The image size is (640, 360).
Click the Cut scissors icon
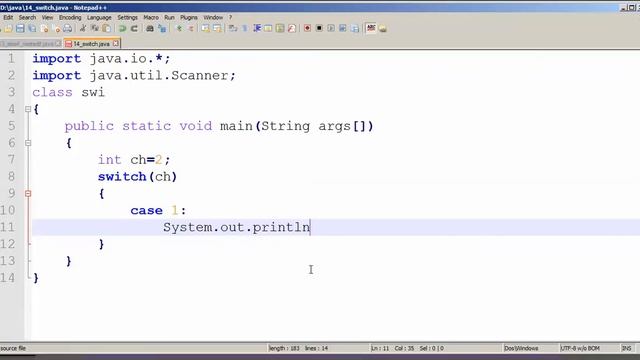83,28
